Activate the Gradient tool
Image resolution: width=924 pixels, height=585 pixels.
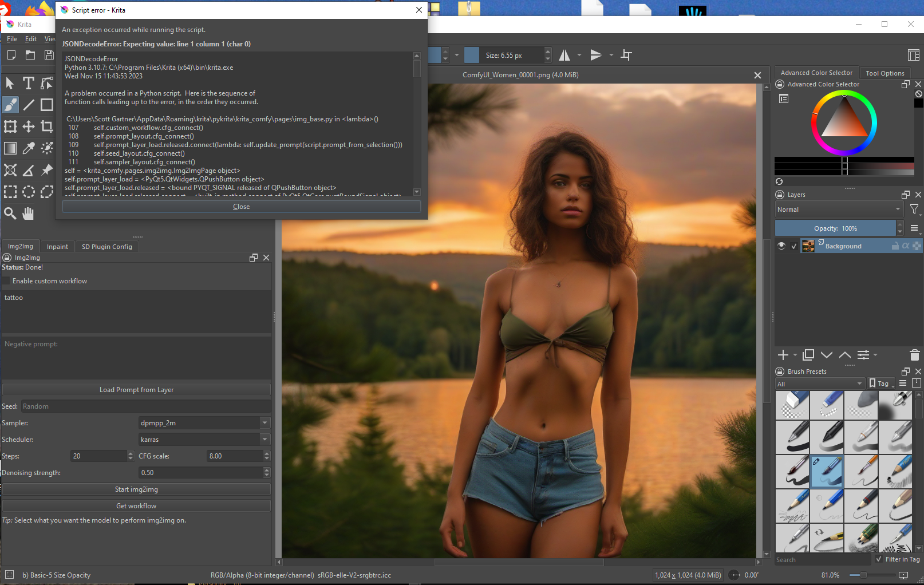10,148
